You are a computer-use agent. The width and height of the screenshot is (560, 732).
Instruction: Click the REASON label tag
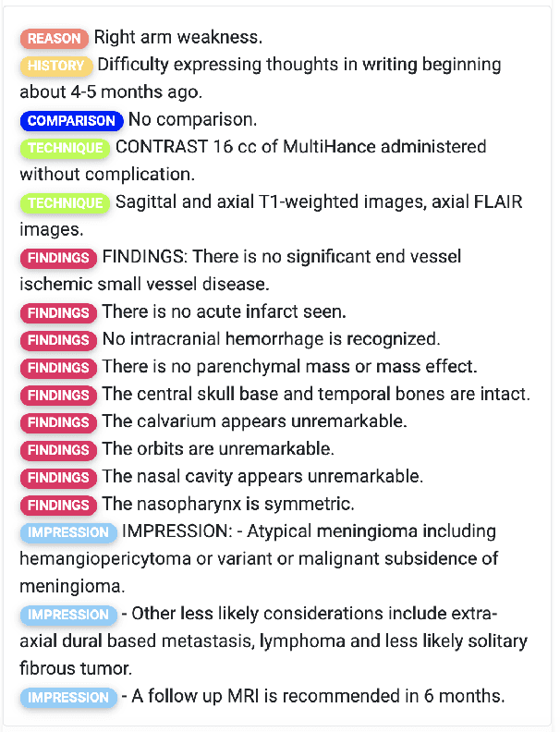coord(55,38)
